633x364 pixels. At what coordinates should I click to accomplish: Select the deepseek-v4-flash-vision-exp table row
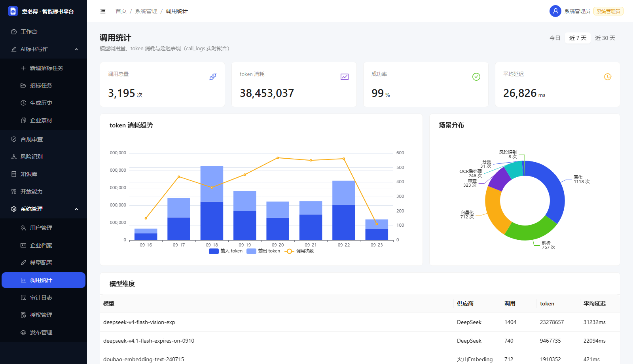coord(360,322)
